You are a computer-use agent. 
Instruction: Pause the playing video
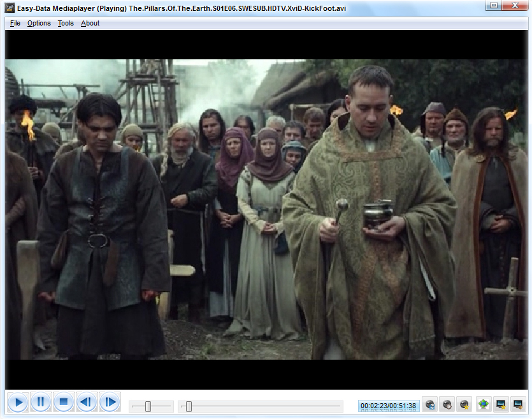(x=41, y=402)
